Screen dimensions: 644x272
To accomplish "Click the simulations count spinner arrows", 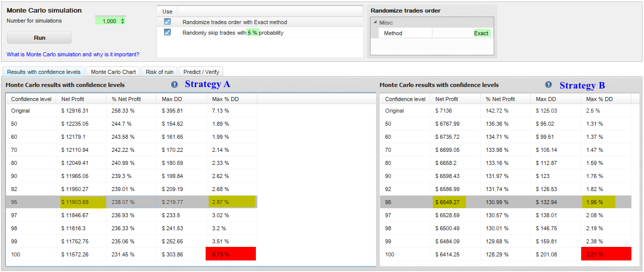I will (123, 21).
